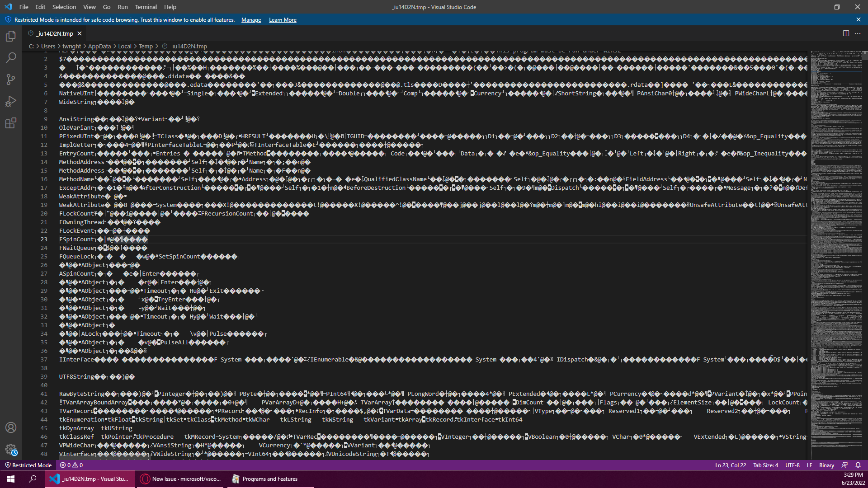Open the Manage settings gear
The width and height of the screenshot is (868, 488).
point(11,450)
